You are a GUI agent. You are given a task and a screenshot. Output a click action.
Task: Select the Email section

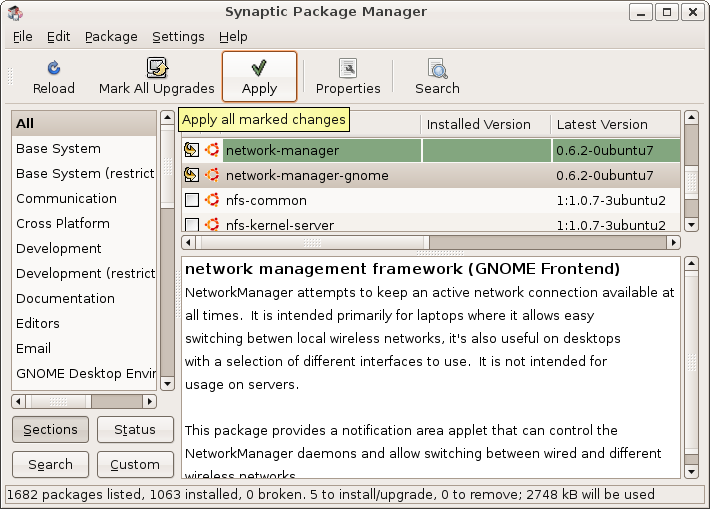tap(84, 348)
